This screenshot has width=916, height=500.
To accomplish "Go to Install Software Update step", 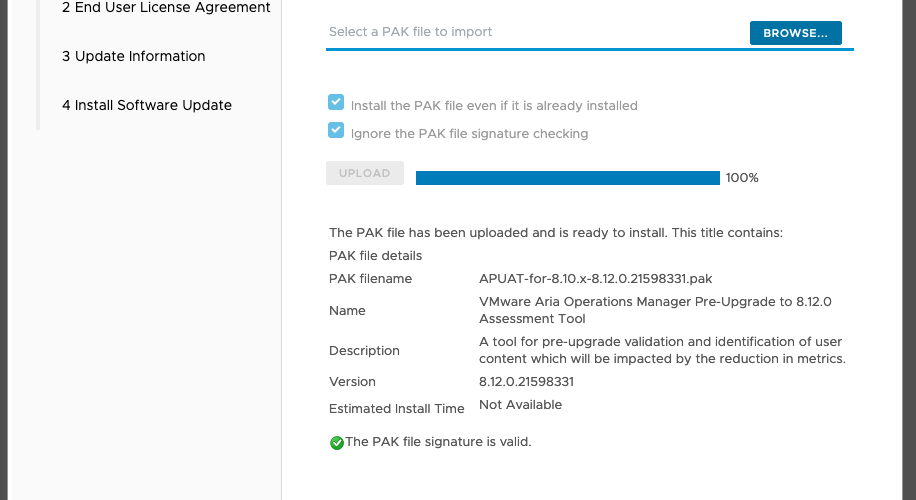I will point(147,105).
